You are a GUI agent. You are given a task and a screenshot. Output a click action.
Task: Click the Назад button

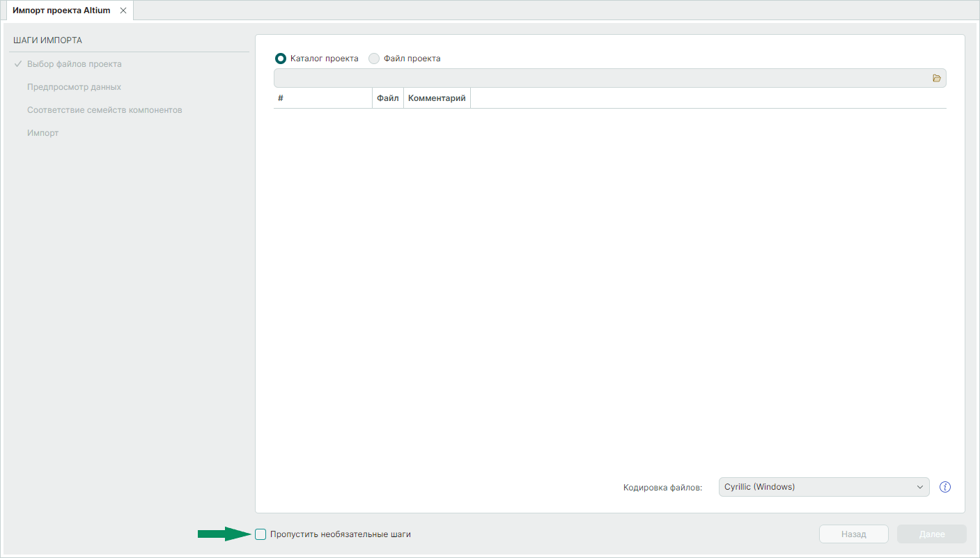pos(854,534)
